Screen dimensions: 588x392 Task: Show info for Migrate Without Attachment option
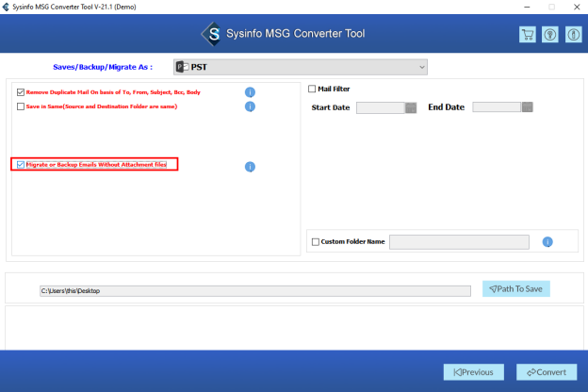(250, 167)
